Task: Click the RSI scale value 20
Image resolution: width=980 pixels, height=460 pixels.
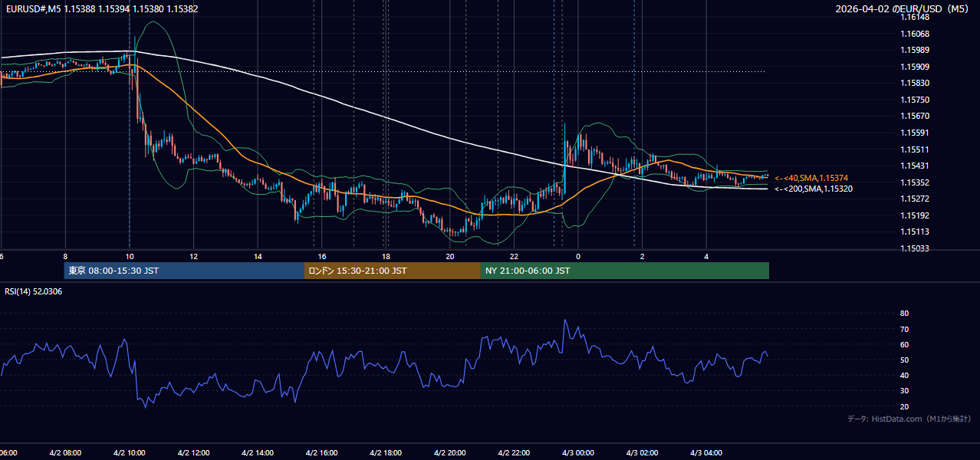Action: coord(904,406)
